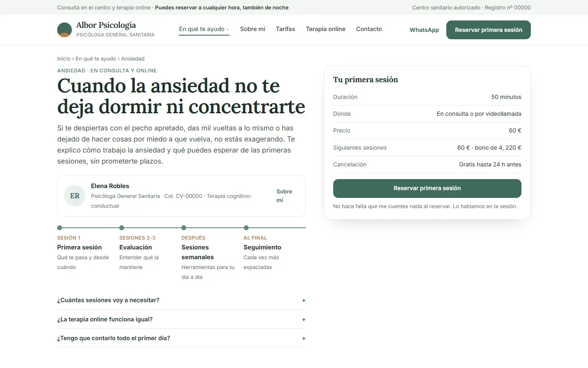588x368 pixels.
Task: Expand "¿La terapia online funciona igual?" question
Action: click(181, 319)
